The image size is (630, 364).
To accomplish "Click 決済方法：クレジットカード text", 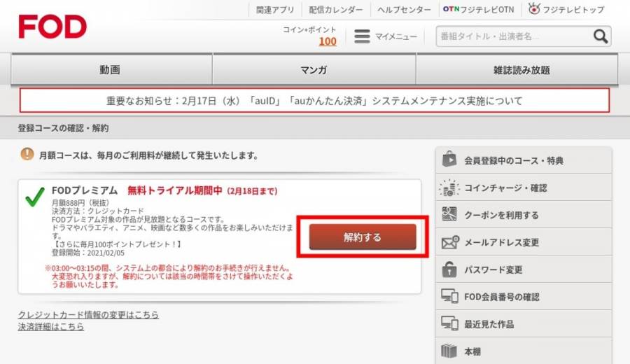I will pyautogui.click(x=97, y=211).
